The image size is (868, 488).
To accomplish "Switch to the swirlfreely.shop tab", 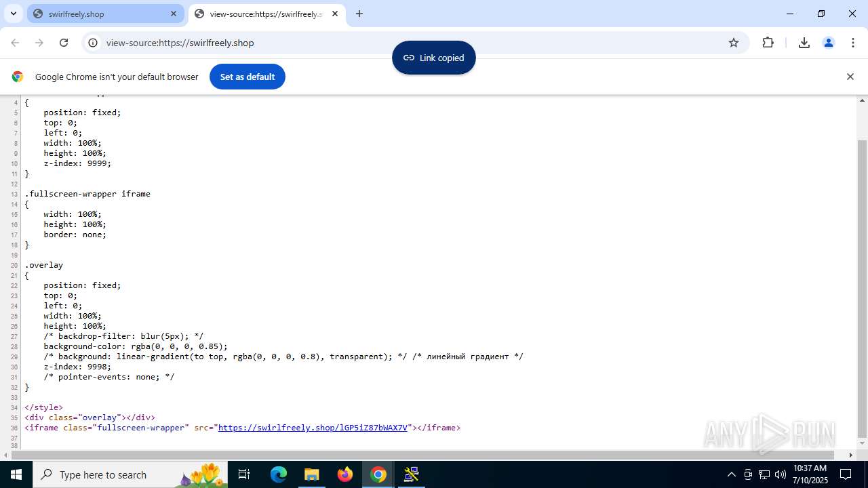I will coord(105,14).
